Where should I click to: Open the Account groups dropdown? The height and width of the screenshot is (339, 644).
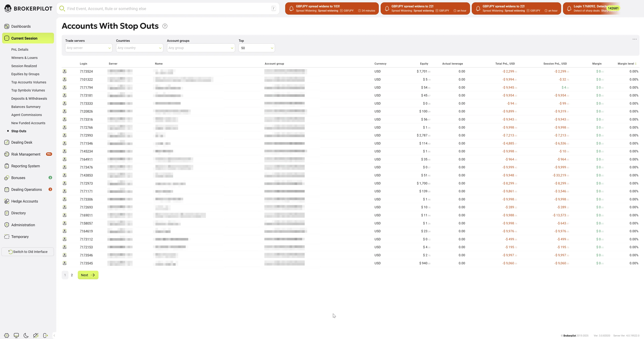coord(201,48)
